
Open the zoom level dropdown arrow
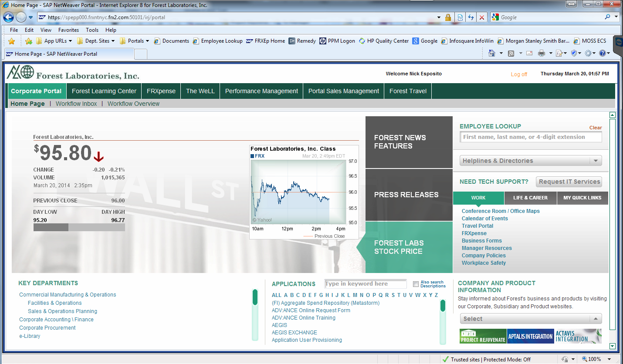(x=609, y=359)
